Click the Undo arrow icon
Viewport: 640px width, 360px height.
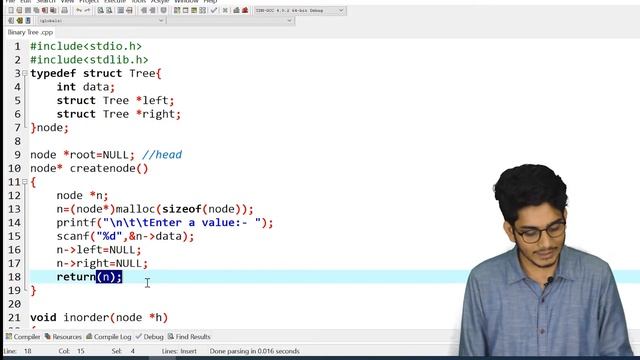pyautogui.click(x=78, y=10)
